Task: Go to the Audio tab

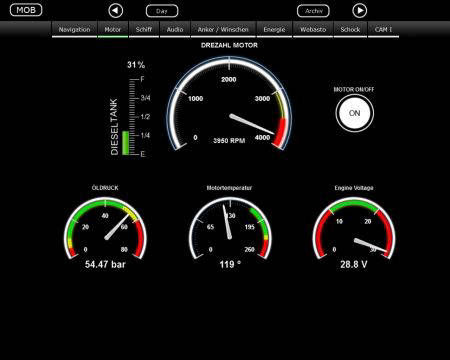Action: coord(175,30)
